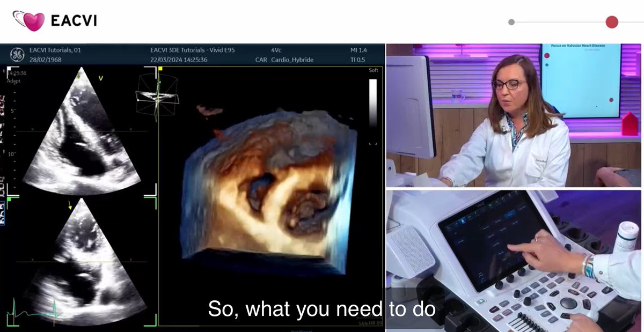Screen dimensions: 644x332
Task: Select the red progress dot at top right
Action: 612,22
